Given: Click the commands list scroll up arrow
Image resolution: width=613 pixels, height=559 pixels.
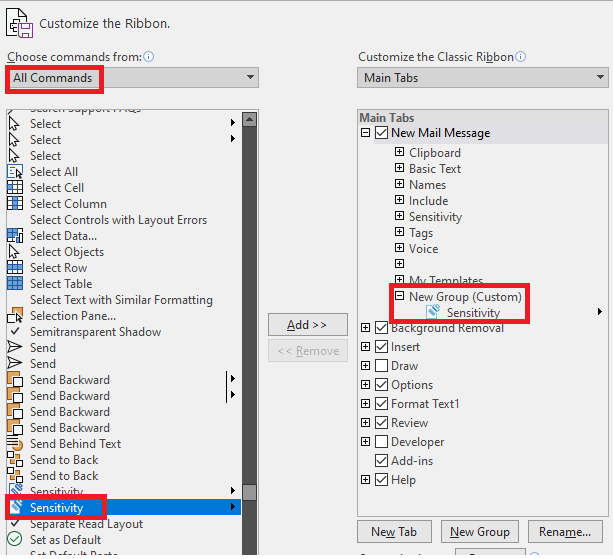Looking at the screenshot, I should [249, 120].
